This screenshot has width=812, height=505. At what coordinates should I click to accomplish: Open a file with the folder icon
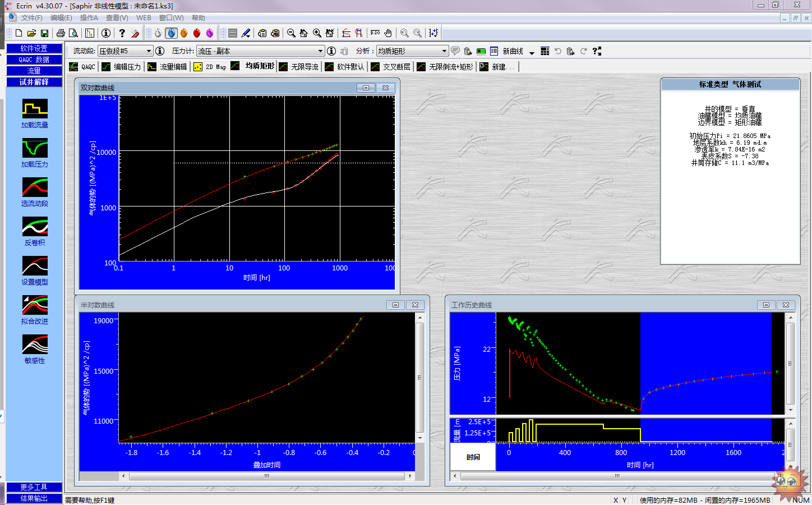click(x=31, y=33)
